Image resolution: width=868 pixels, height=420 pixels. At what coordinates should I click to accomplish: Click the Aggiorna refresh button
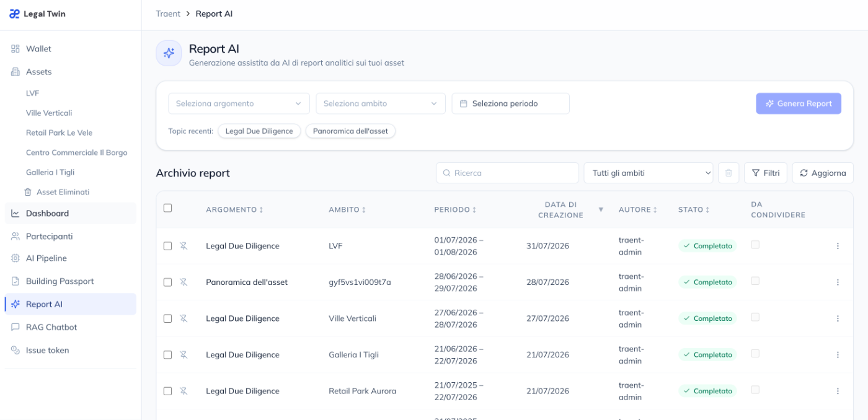click(x=823, y=173)
